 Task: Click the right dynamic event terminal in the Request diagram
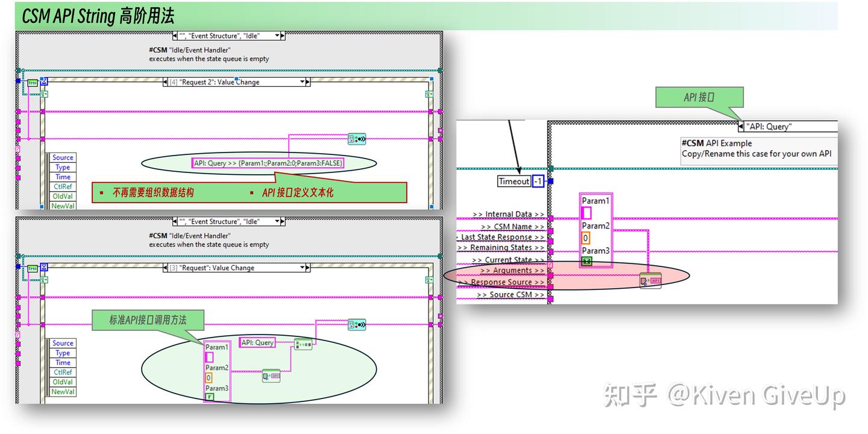tap(429, 279)
